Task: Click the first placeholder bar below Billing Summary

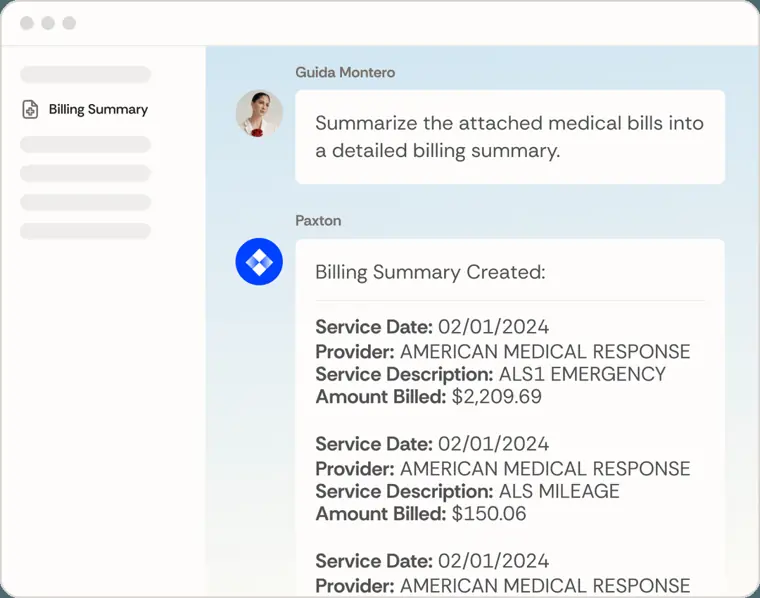Action: coord(85,144)
